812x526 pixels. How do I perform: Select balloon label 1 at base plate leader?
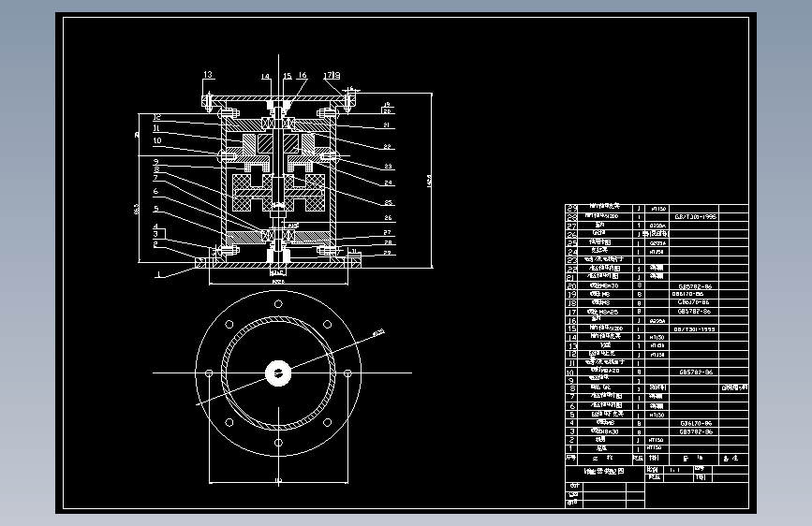click(x=159, y=274)
